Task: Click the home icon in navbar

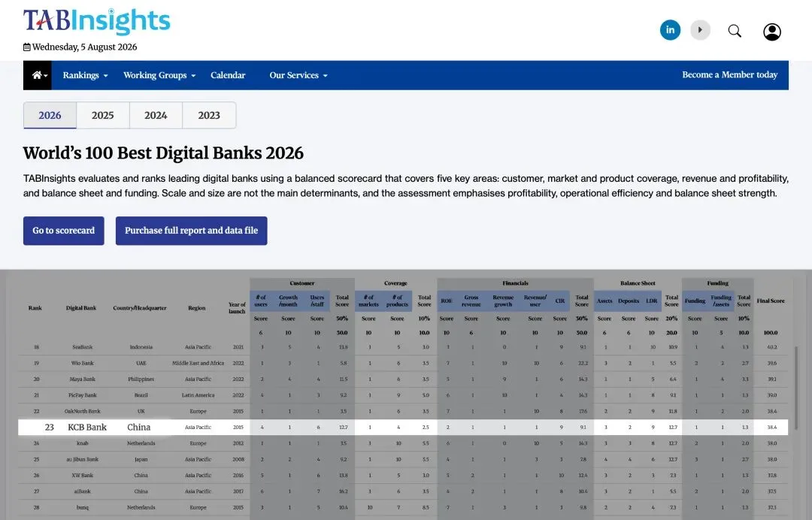Action: [38, 75]
